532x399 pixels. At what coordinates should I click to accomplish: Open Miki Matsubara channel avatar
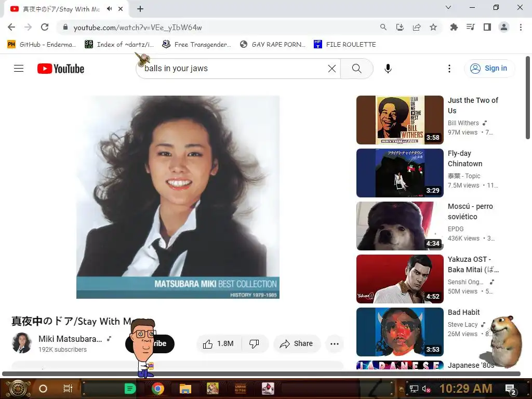(x=22, y=343)
